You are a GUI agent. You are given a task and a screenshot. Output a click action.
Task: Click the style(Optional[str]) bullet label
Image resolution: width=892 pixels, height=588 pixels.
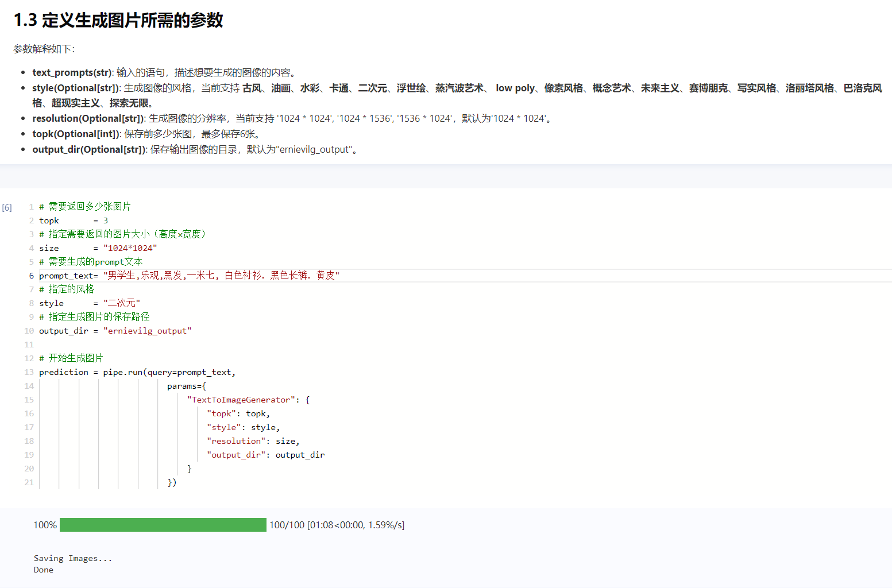[x=76, y=88]
